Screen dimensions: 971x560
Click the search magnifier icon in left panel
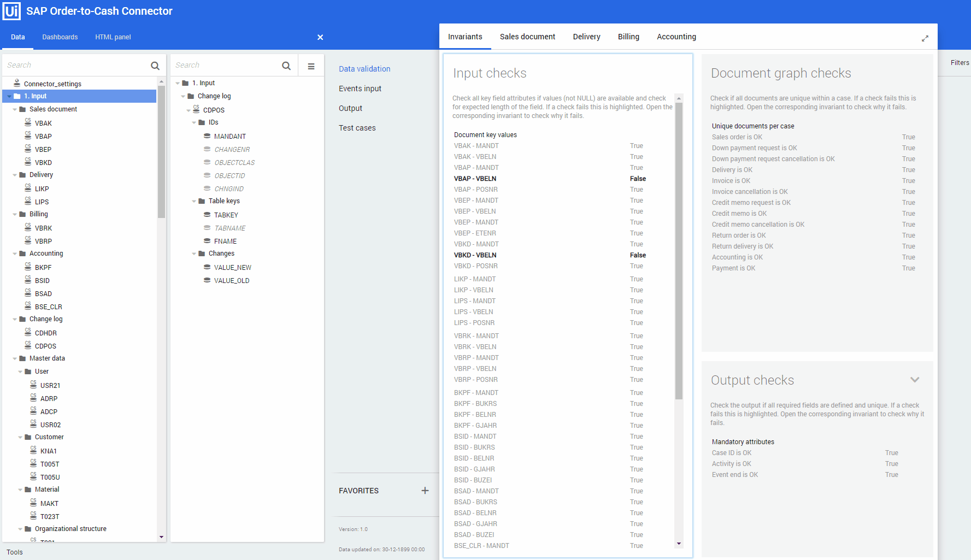click(155, 65)
